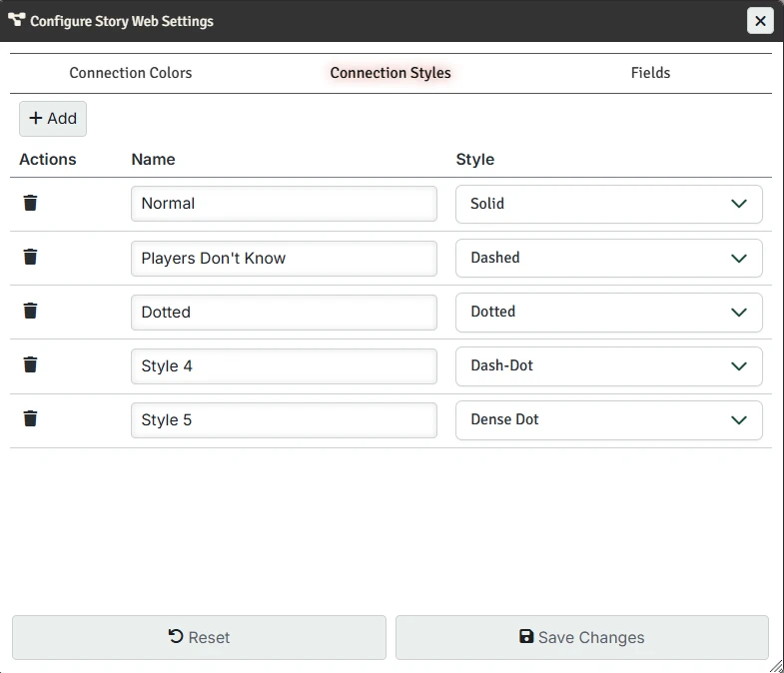Open the Solid style dropdown
Viewport: 784px width, 673px height.
(x=608, y=204)
